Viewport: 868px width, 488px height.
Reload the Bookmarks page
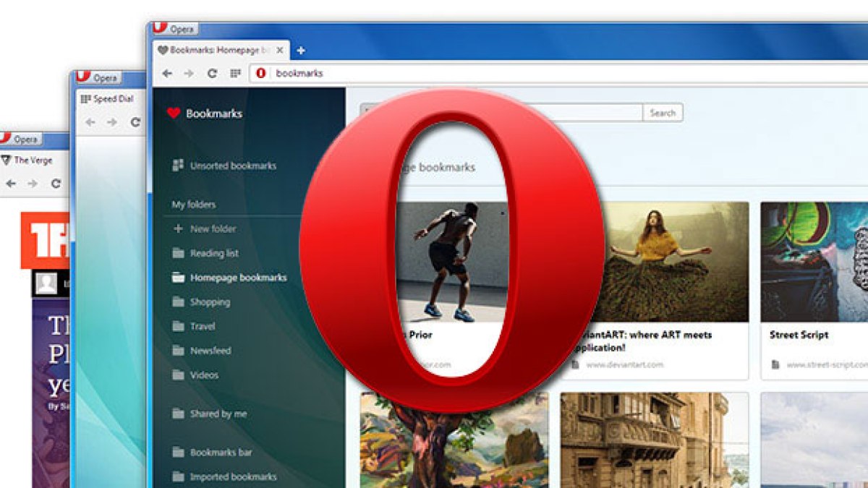(212, 73)
